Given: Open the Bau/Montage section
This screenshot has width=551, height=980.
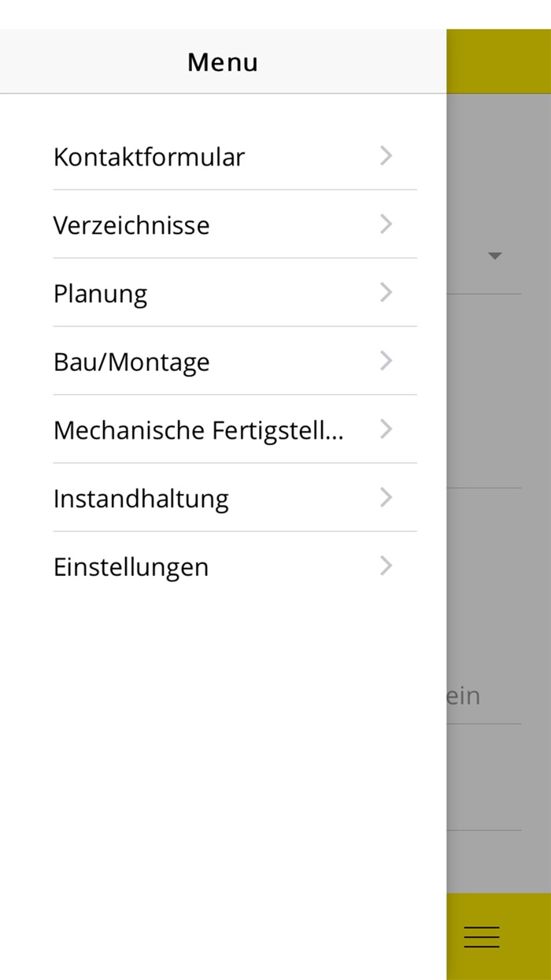Looking at the screenshot, I should point(131,361).
